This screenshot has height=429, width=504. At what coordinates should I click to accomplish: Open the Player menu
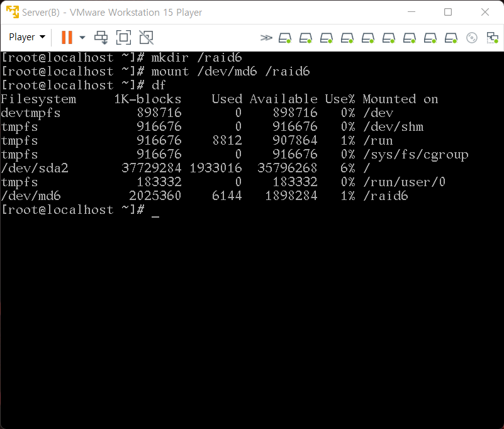[27, 37]
